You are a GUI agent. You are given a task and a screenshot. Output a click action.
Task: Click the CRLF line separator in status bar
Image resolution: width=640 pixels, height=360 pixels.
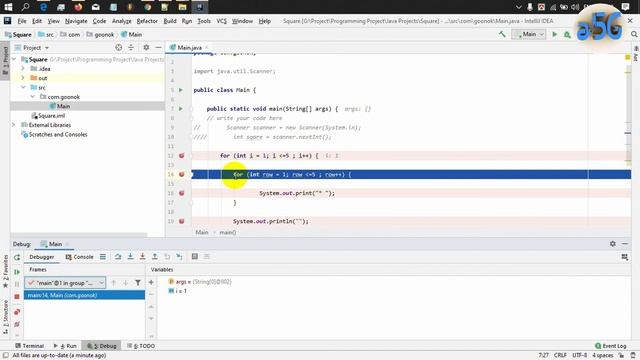coord(560,355)
